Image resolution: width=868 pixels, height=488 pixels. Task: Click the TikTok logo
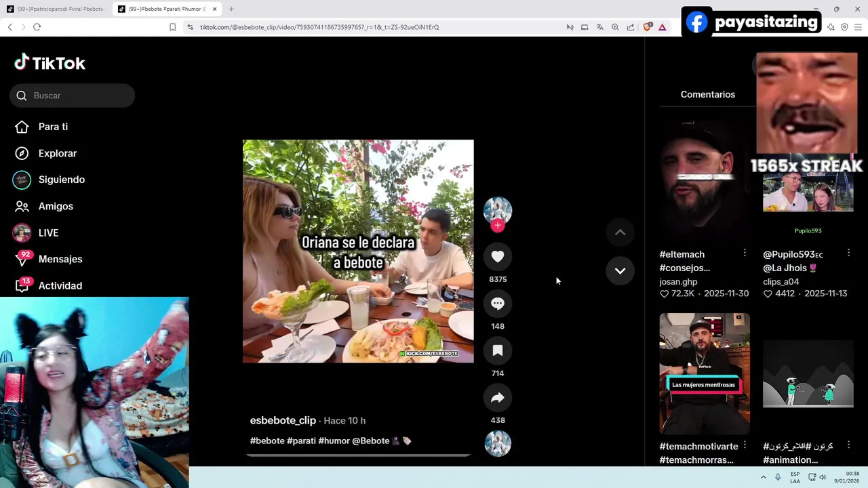(50, 63)
